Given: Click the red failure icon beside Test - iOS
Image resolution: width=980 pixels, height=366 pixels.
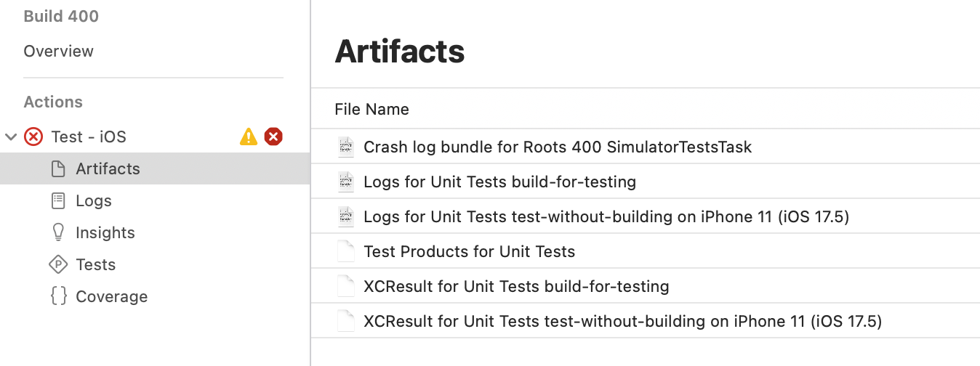Looking at the screenshot, I should point(33,137).
